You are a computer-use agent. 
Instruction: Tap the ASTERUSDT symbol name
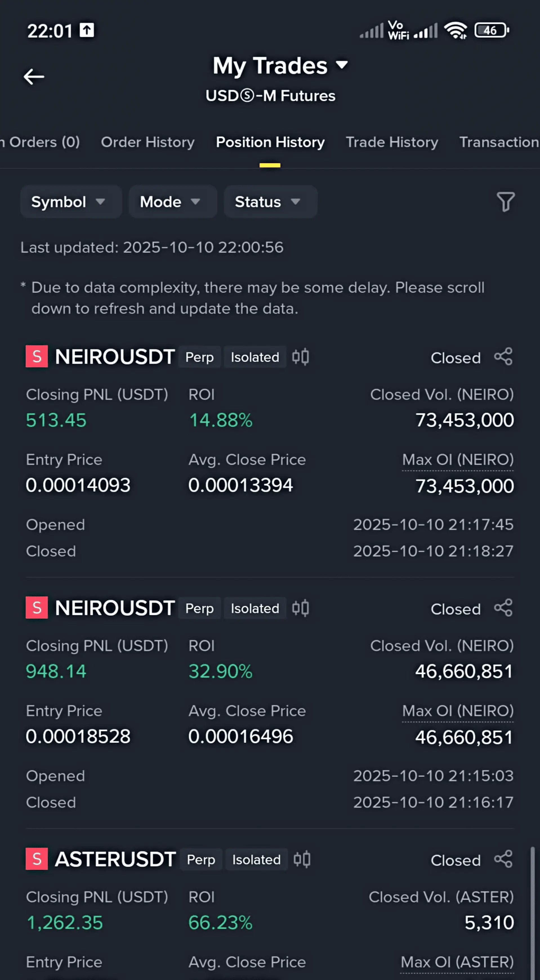[115, 860]
